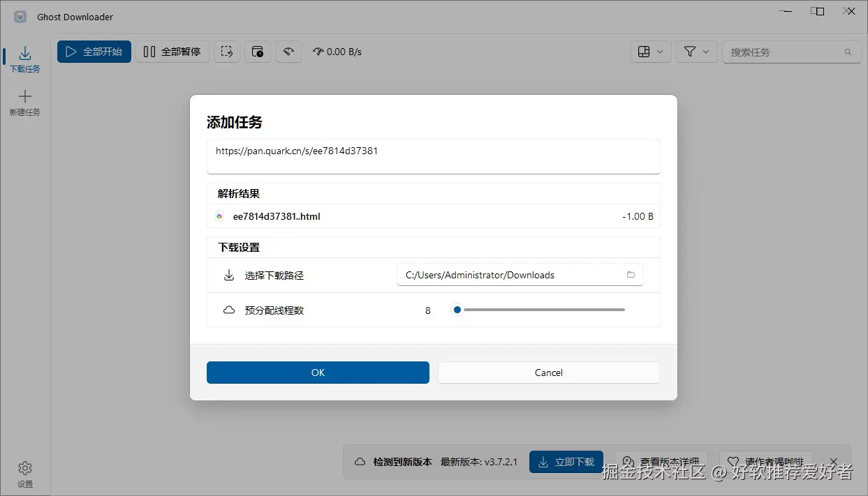
Task: Click the -1.00 B file size value
Action: (x=638, y=216)
